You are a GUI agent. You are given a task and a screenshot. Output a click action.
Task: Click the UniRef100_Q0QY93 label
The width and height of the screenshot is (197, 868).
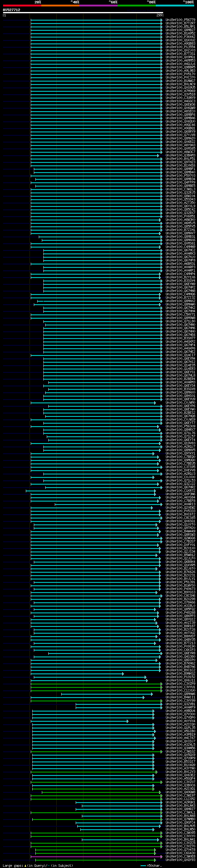click(x=180, y=860)
